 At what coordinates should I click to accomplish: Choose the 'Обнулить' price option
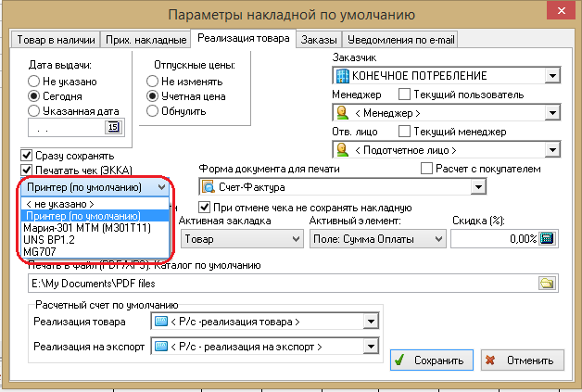point(153,110)
